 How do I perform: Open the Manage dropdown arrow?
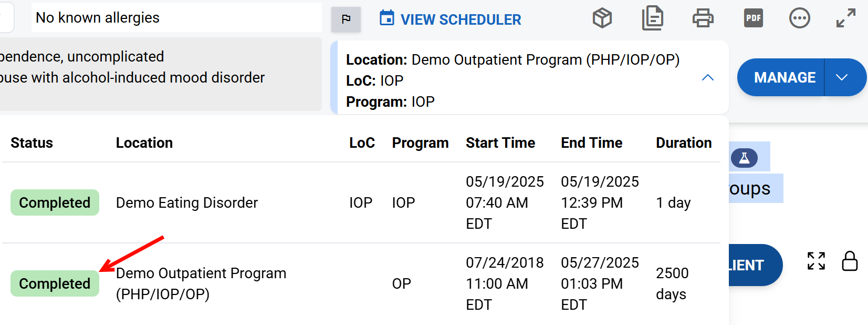842,78
